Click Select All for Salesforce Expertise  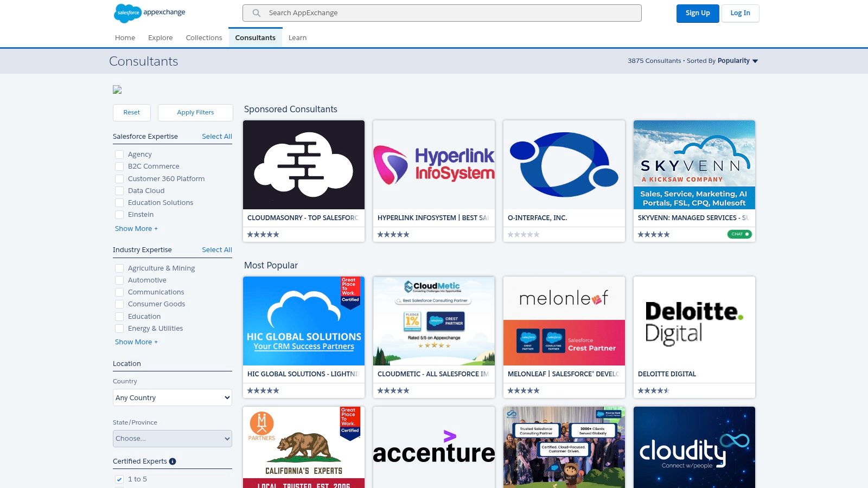[217, 136]
